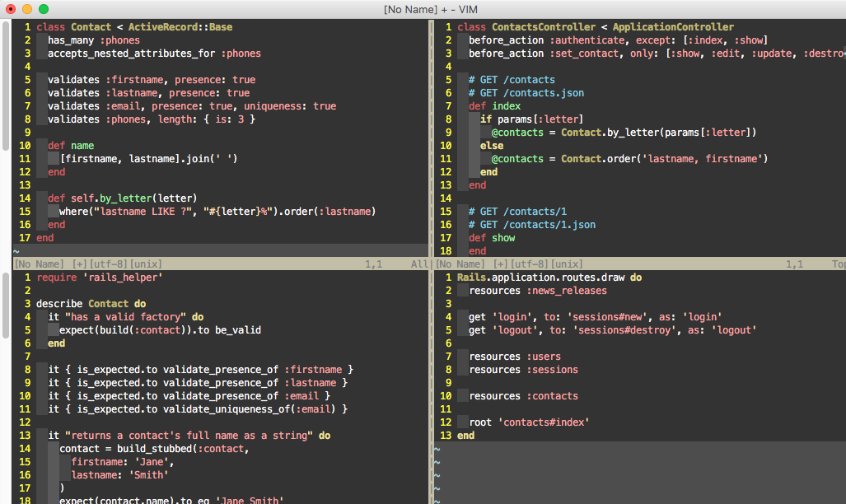Place cursor on 'class Contact' declaration line
The width and height of the screenshot is (846, 504).
pyautogui.click(x=134, y=27)
